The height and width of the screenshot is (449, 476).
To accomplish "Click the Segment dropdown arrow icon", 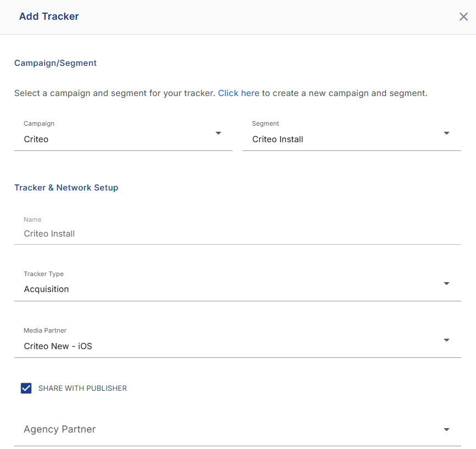I will (446, 133).
